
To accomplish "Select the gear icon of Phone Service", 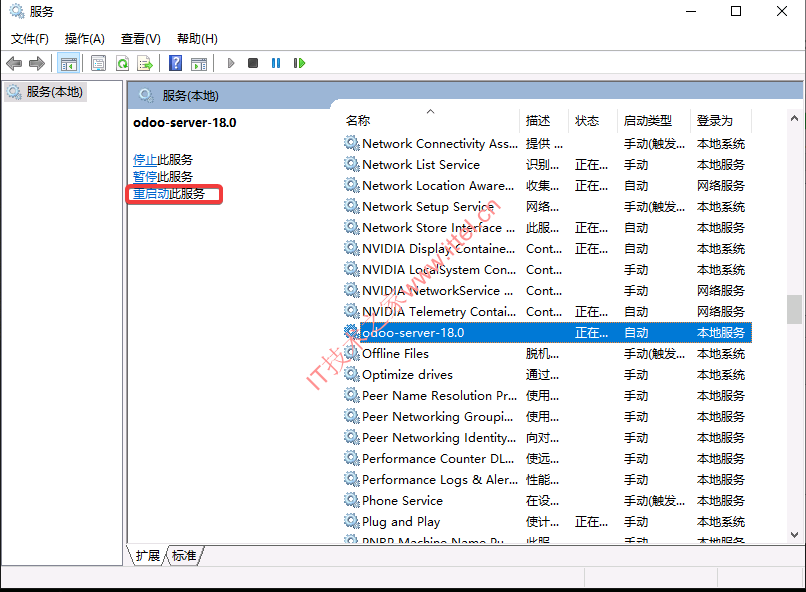I will point(352,501).
